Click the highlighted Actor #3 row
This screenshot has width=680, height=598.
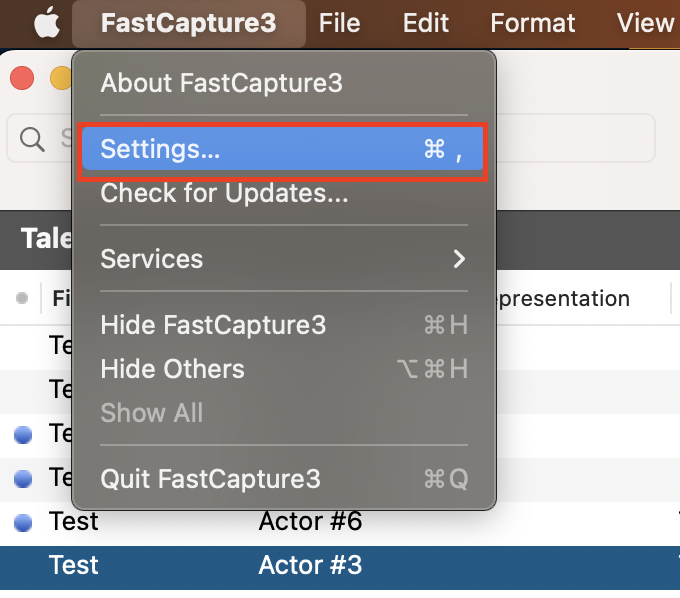tap(310, 566)
